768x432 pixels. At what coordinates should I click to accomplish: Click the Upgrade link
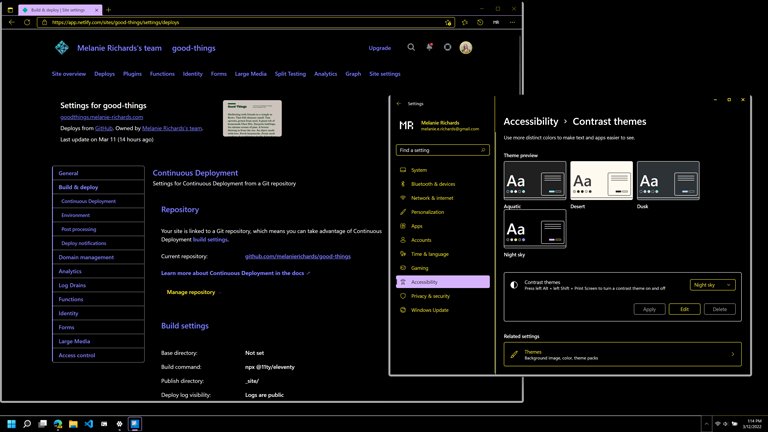[x=380, y=48]
